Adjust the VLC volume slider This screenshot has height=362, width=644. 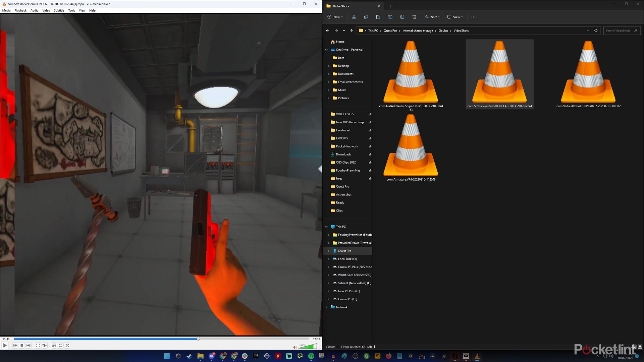point(308,346)
